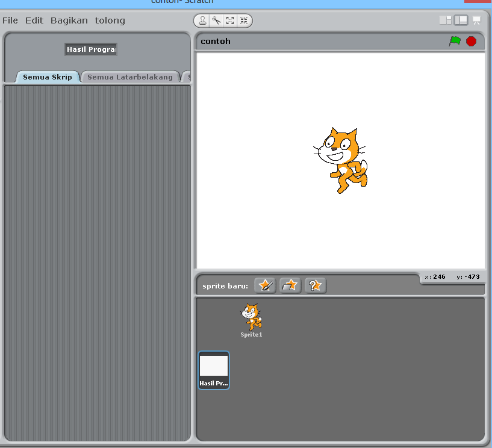Select the Shrink sprite tool
492x448 pixels.
pyautogui.click(x=244, y=20)
